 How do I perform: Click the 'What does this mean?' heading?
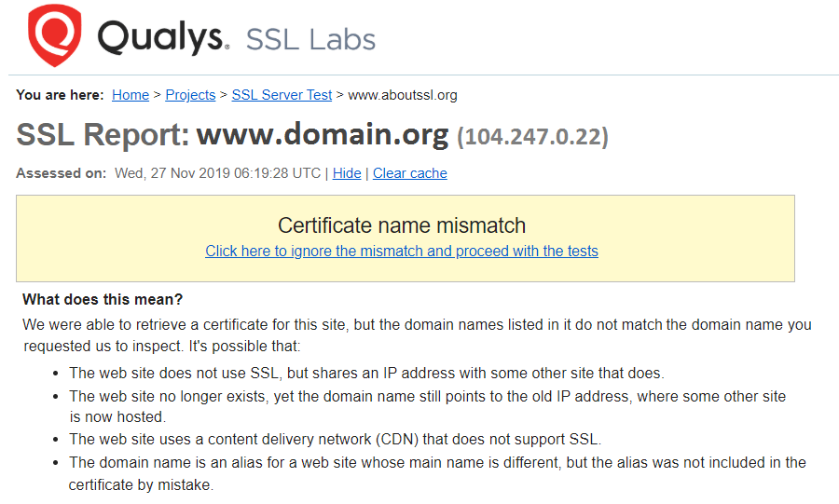pos(103,299)
